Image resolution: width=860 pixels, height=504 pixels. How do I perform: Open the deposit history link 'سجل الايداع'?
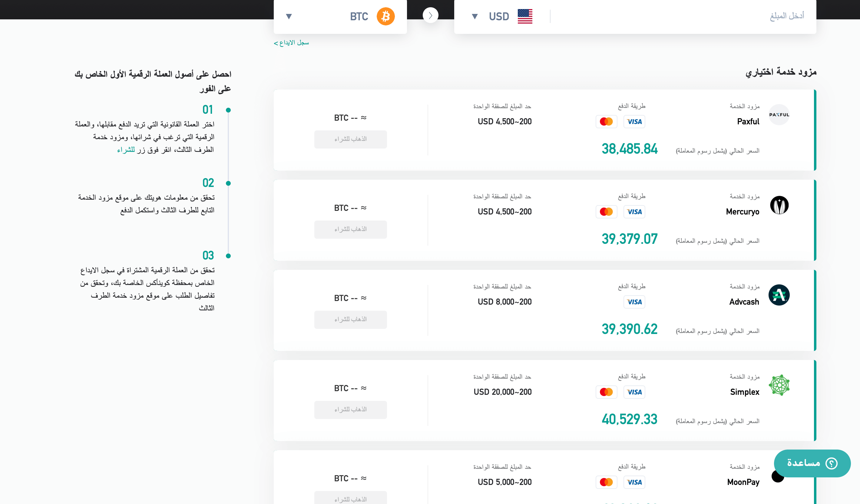(x=291, y=43)
